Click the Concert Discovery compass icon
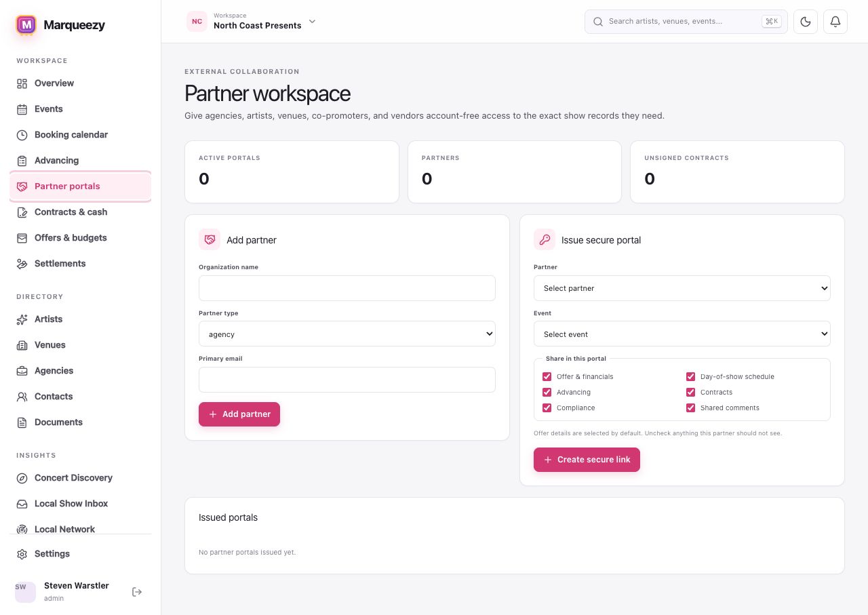The width and height of the screenshot is (868, 615). 22,478
